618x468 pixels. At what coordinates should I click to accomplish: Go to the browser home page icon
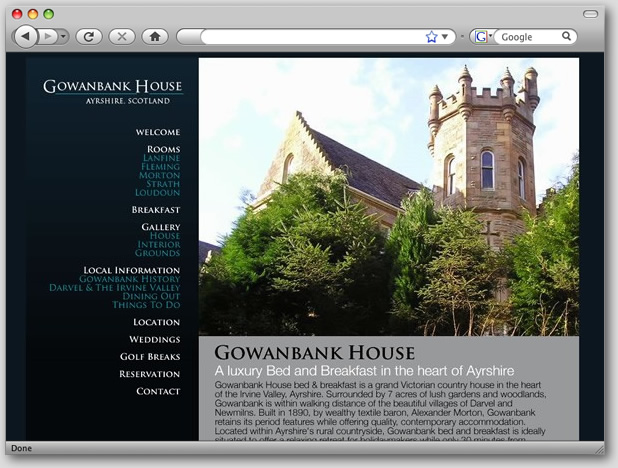click(x=154, y=36)
